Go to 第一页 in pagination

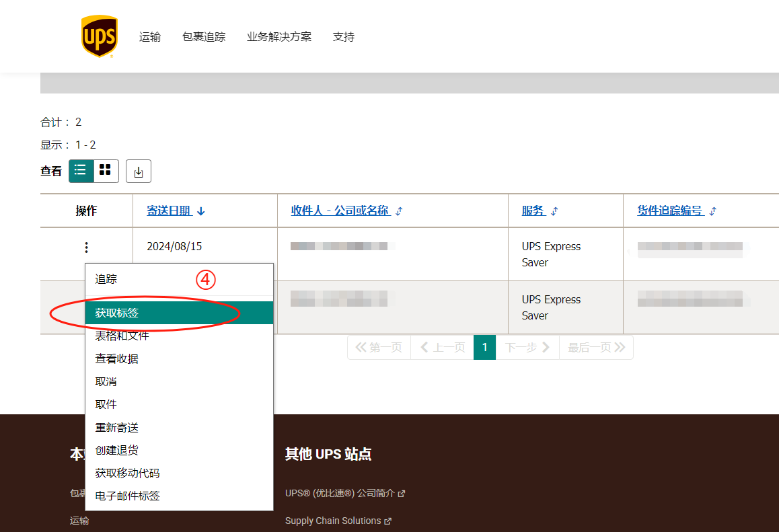point(379,347)
